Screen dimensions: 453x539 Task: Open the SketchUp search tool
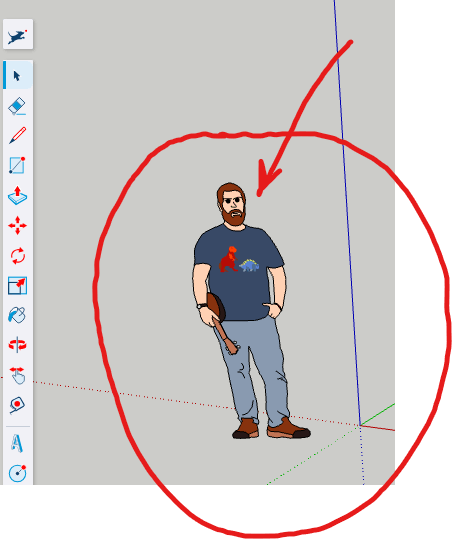tap(18, 34)
